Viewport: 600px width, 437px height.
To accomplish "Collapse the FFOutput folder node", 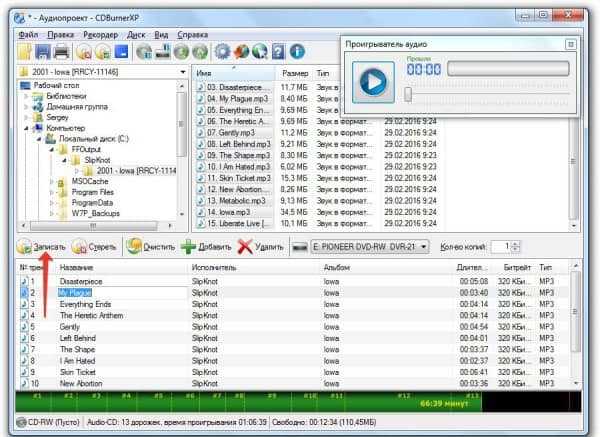I will click(x=52, y=150).
